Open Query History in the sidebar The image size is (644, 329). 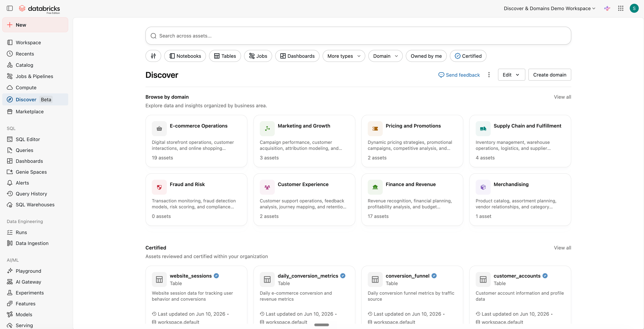pos(35,194)
